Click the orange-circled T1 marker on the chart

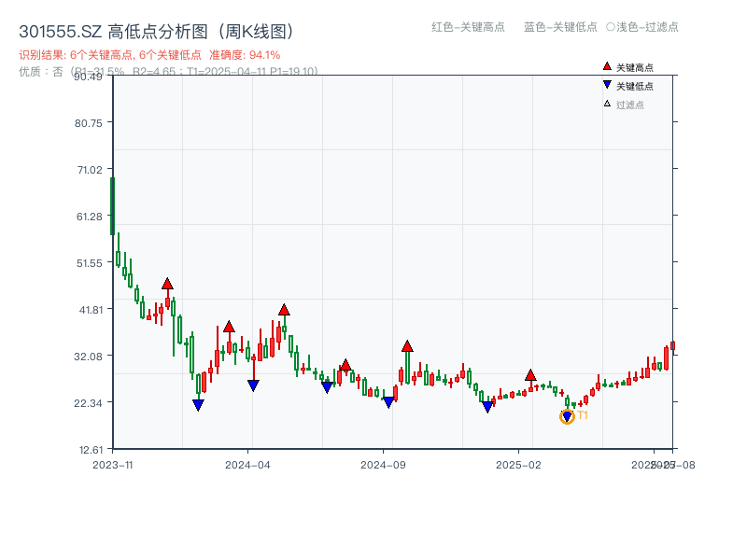tap(568, 414)
